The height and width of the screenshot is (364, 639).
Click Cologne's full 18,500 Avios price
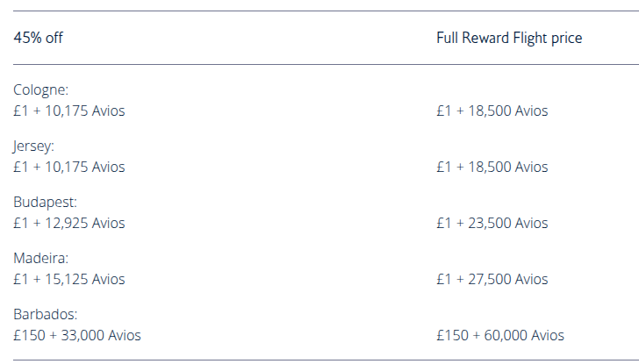tap(492, 111)
